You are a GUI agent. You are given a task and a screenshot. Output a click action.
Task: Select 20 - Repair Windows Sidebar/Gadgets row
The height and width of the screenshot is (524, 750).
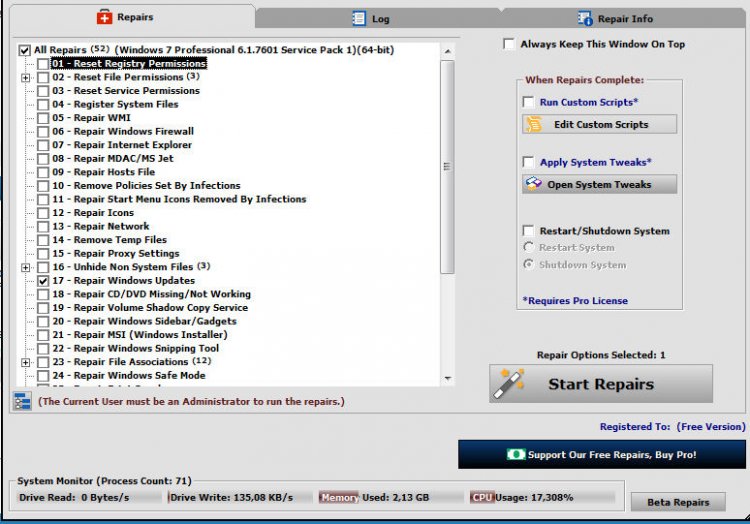tap(144, 321)
